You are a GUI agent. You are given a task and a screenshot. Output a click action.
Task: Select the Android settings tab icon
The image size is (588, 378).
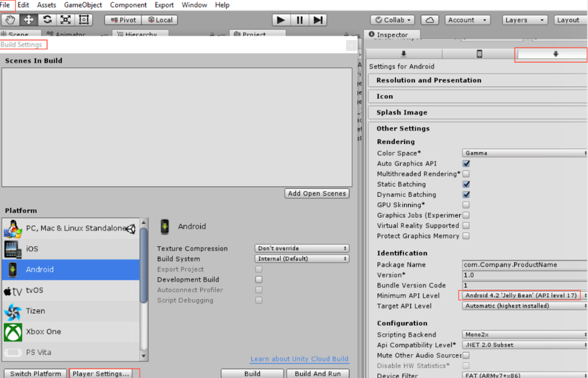pos(555,54)
